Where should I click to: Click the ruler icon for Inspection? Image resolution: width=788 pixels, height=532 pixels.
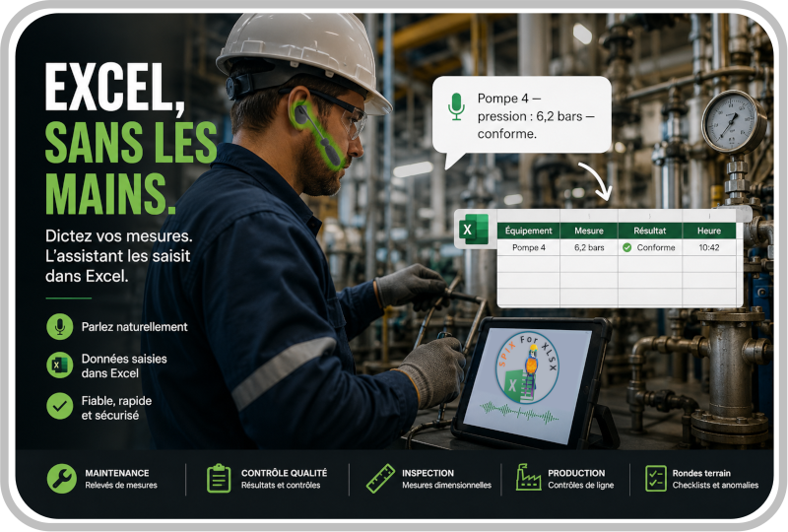pos(380,478)
